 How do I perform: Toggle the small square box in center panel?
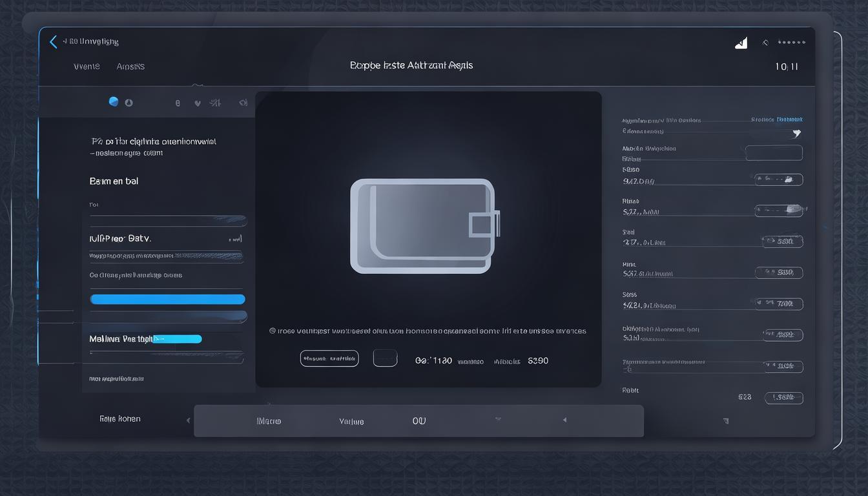point(385,358)
